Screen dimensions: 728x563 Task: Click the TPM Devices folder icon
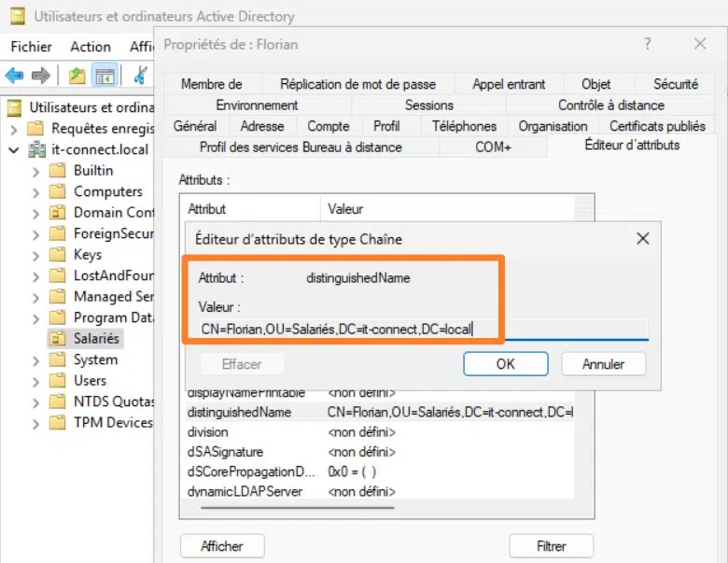point(58,423)
